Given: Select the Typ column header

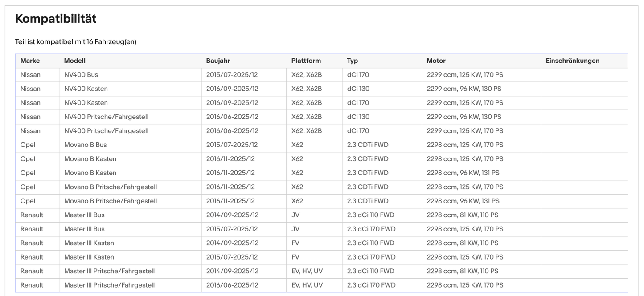Looking at the screenshot, I should (352, 61).
